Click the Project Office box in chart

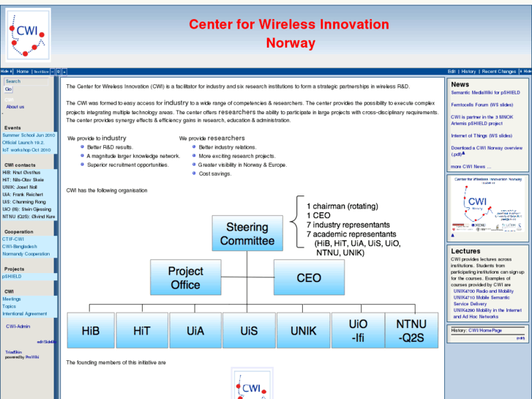point(186,277)
